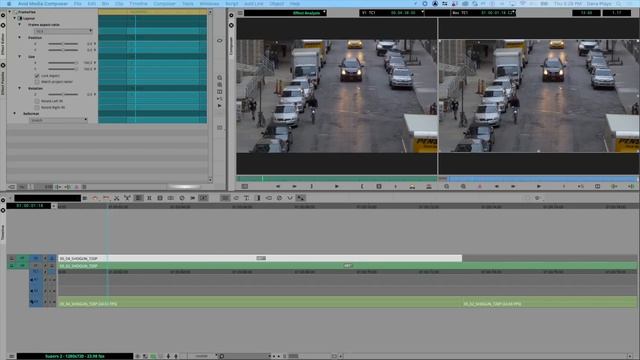
Task: Collapse the Framing parameter group
Action: click(x=15, y=18)
